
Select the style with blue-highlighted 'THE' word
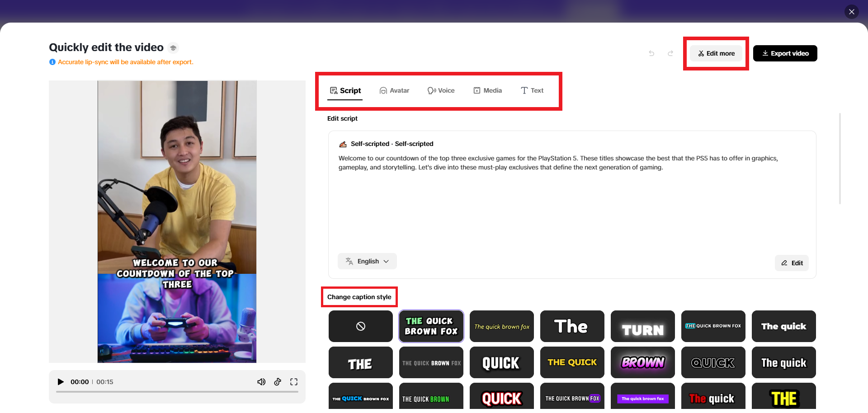point(713,326)
